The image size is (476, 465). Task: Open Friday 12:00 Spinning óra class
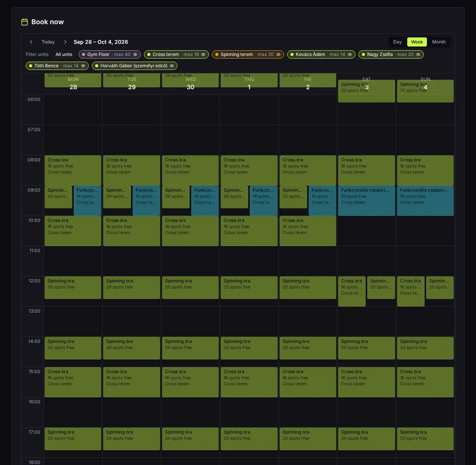308,287
